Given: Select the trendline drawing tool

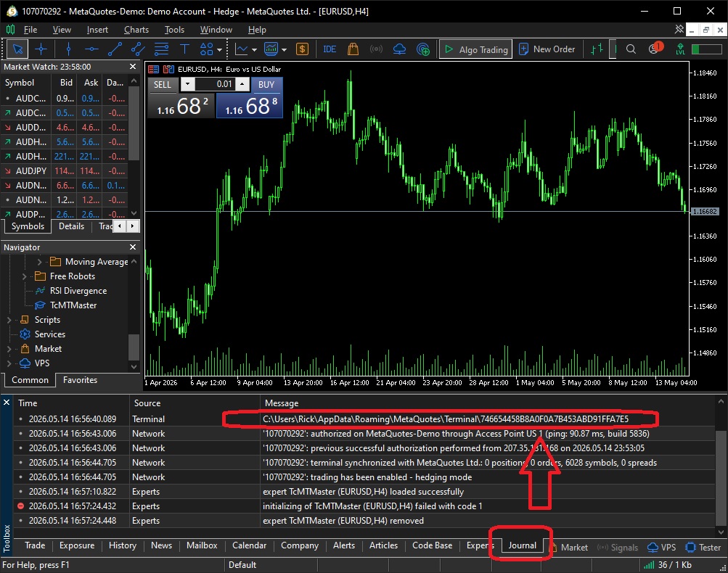Looking at the screenshot, I should pyautogui.click(x=115, y=49).
